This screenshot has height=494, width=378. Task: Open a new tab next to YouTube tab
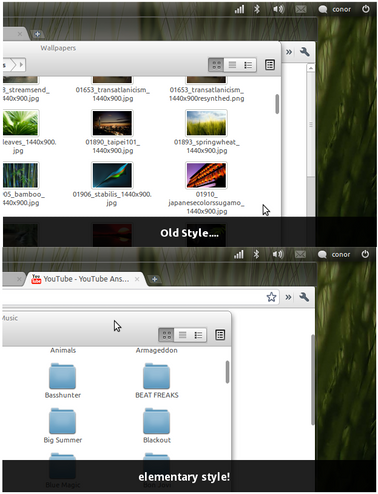[x=154, y=279]
